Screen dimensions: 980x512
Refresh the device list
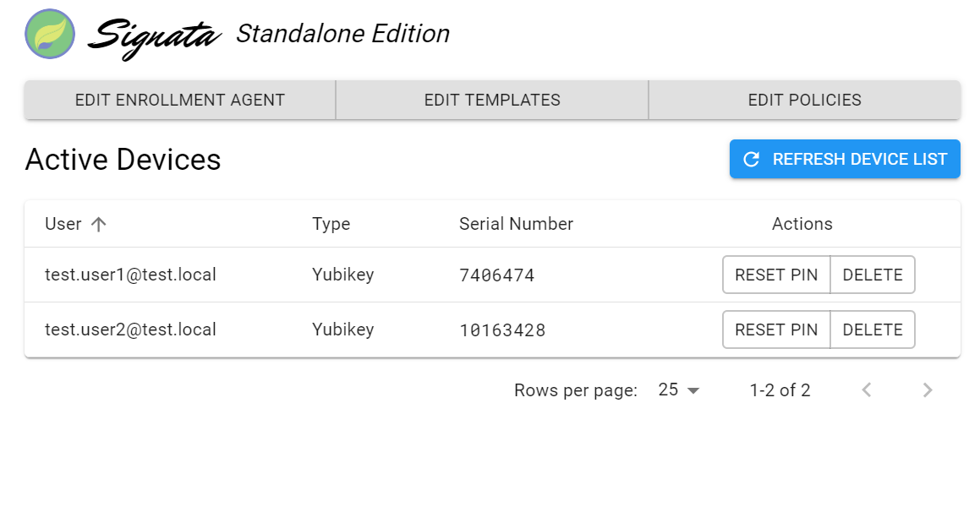[x=845, y=159]
